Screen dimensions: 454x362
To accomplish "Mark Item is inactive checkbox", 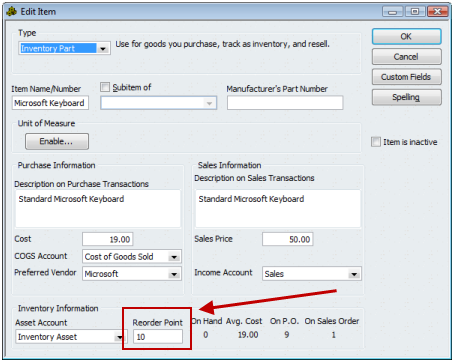I will tap(376, 142).
